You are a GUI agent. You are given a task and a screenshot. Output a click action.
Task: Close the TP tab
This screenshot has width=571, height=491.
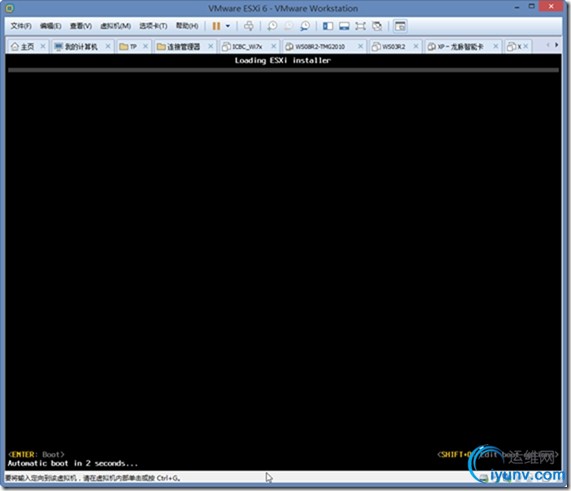point(145,46)
